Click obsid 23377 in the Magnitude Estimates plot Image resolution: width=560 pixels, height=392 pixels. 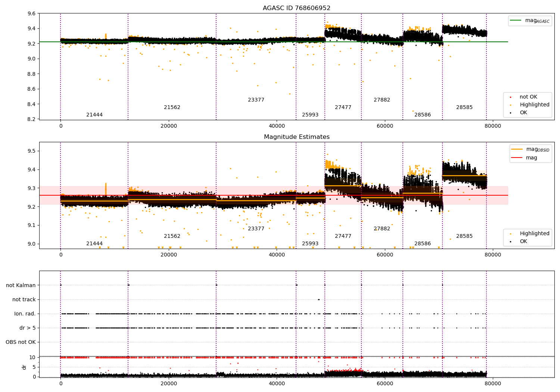[x=256, y=229]
